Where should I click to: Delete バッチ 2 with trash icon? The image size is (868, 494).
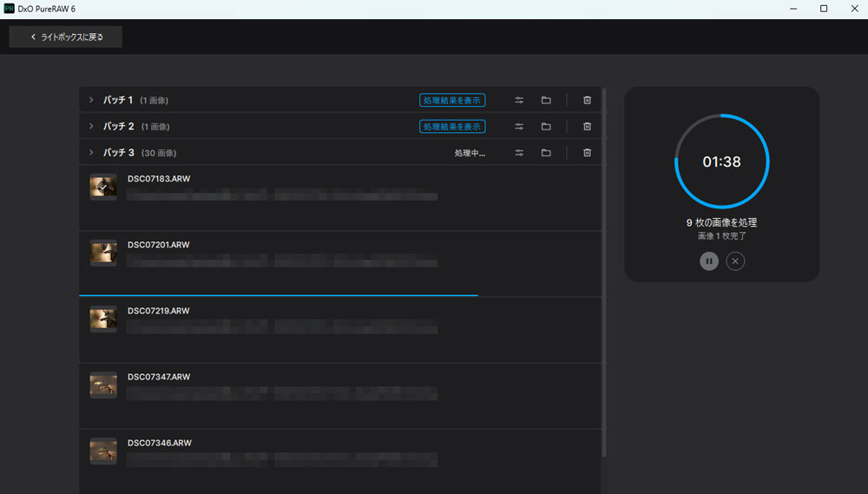587,127
